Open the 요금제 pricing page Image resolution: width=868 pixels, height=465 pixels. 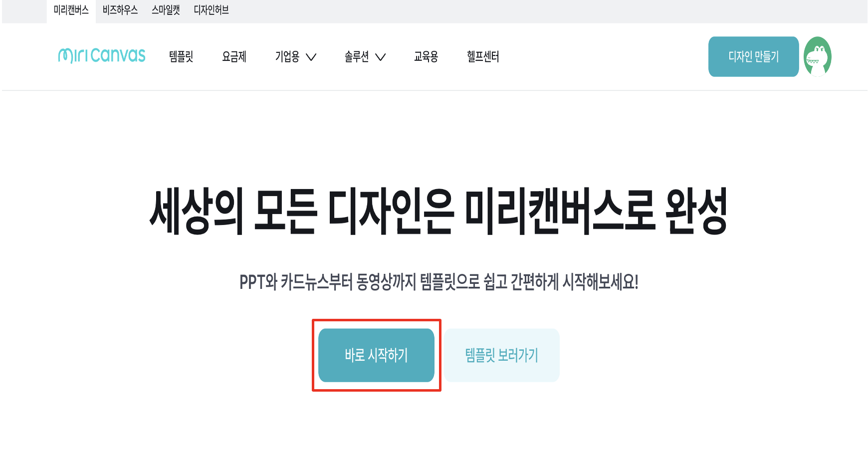point(234,56)
